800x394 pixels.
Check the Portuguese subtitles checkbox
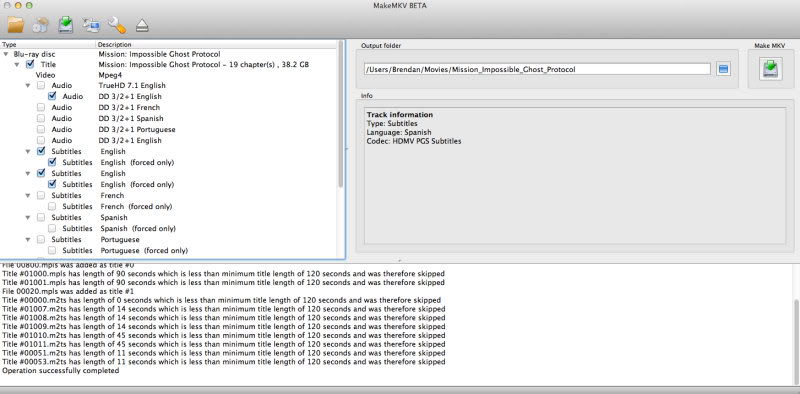click(x=41, y=239)
